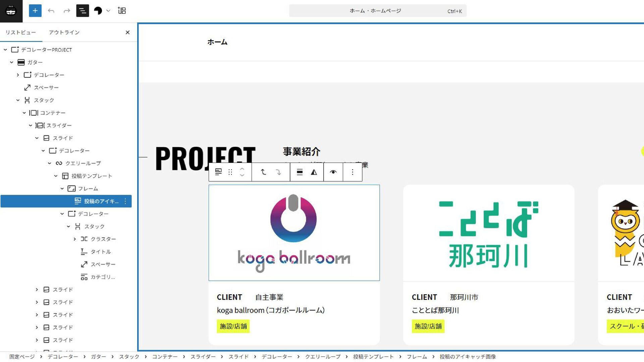Click the duotone filter triangle icon
Viewport: 644px width, 362px height.
point(314,172)
